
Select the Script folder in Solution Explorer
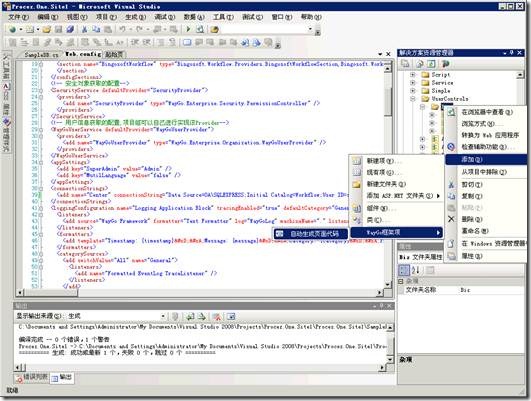tap(441, 75)
